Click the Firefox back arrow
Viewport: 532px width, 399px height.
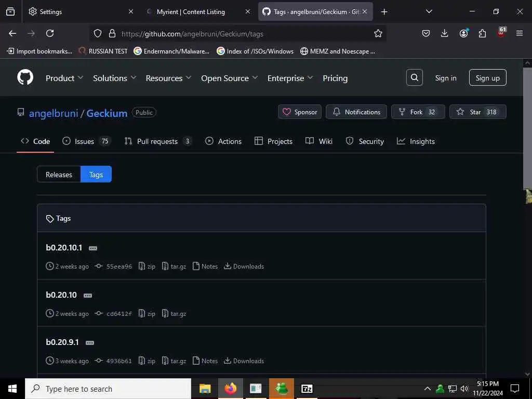click(x=12, y=33)
